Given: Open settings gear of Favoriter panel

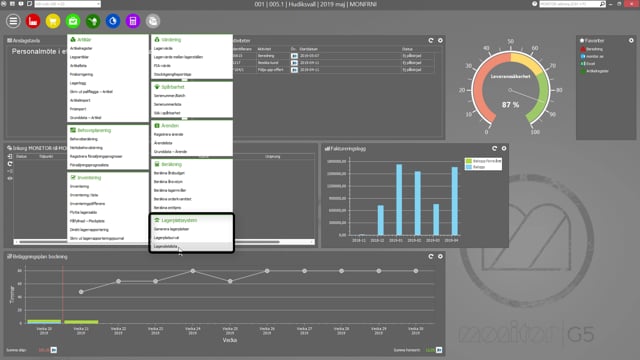Looking at the screenshot, I should 631,40.
